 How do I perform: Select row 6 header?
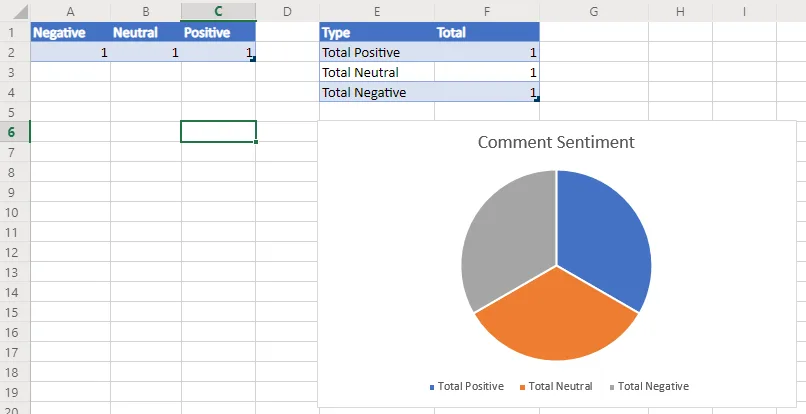coord(15,132)
